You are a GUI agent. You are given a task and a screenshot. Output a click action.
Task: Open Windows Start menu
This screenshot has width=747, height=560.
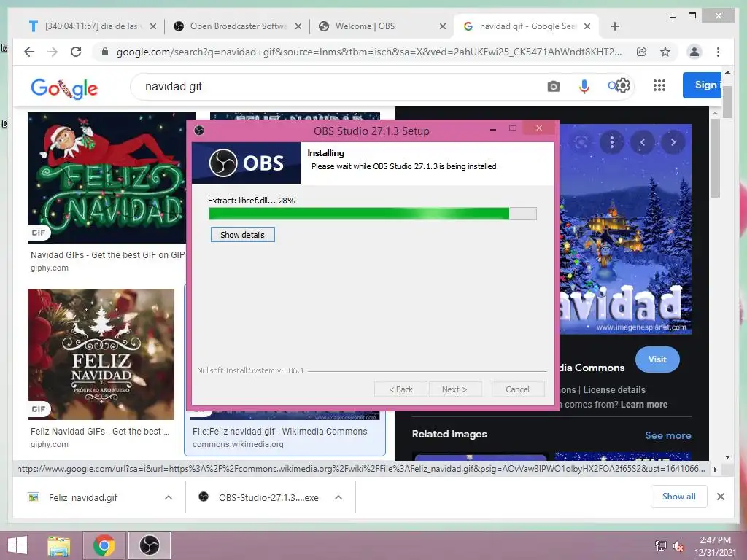pyautogui.click(x=18, y=545)
